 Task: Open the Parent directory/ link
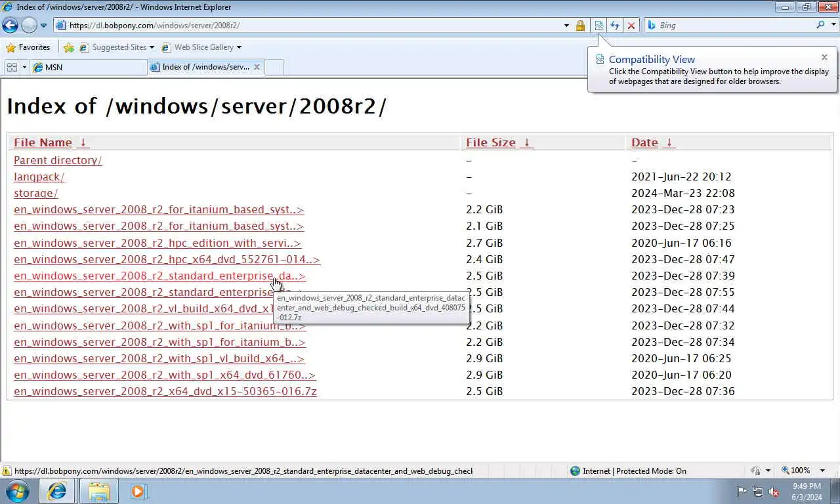click(x=58, y=160)
